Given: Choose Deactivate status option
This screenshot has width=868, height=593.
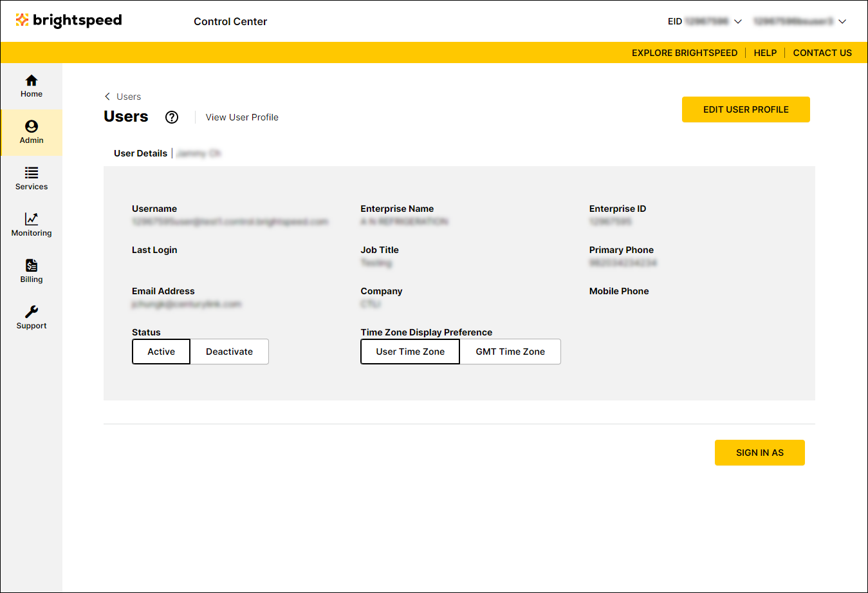Looking at the screenshot, I should (229, 352).
